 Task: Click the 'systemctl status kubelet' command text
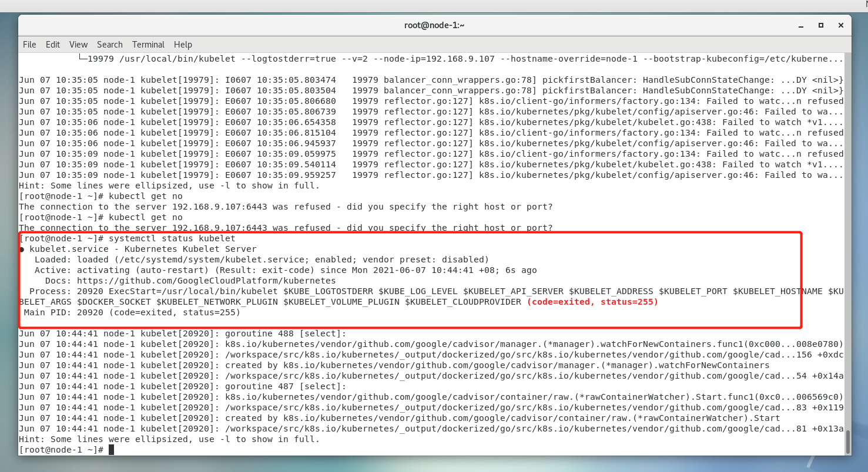(x=172, y=238)
